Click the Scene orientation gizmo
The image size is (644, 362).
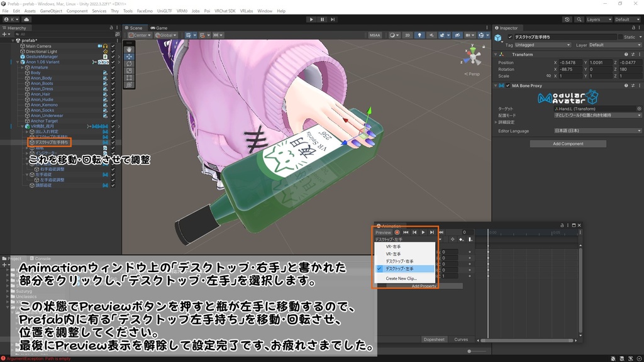[x=473, y=56]
